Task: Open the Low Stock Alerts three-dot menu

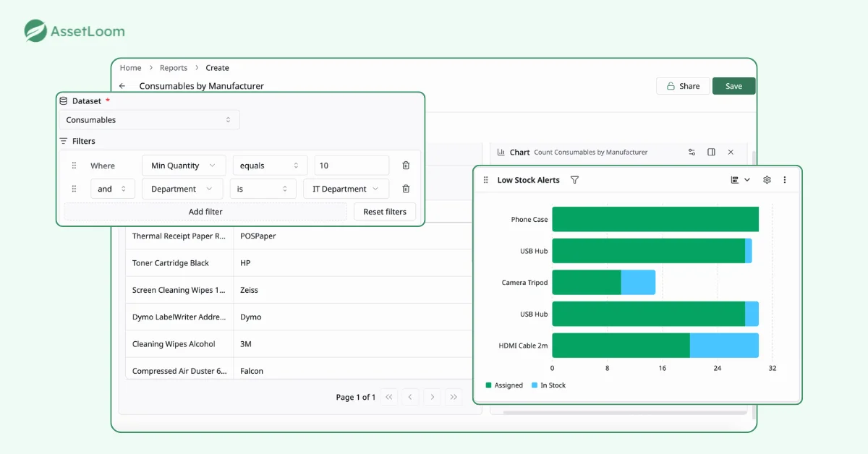Action: pos(785,180)
